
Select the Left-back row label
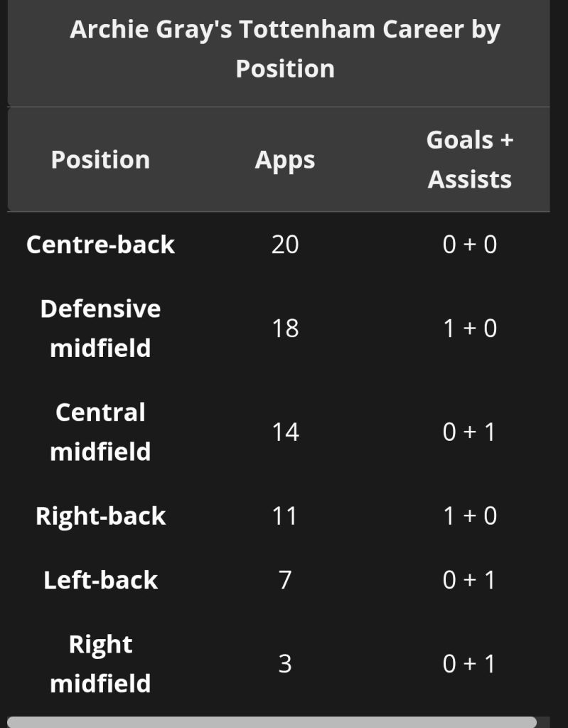tap(100, 580)
